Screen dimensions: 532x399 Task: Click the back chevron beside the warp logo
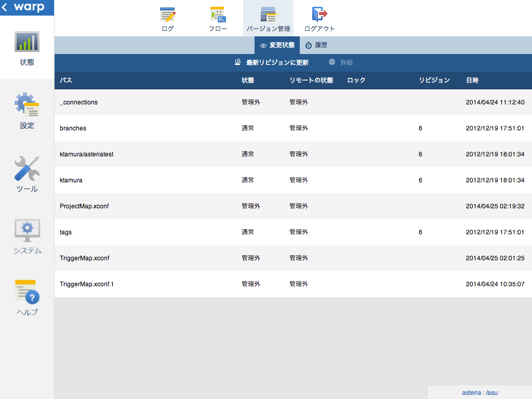pyautogui.click(x=4, y=7)
